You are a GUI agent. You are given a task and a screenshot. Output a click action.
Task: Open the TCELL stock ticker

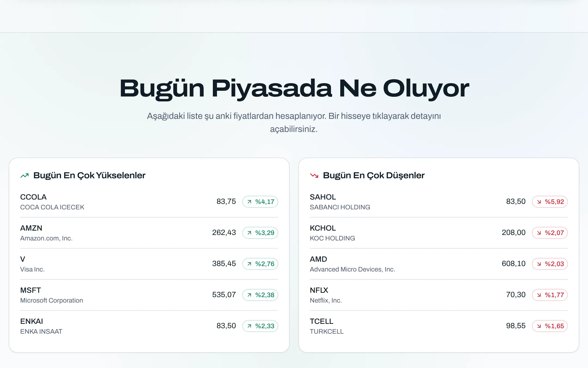[x=321, y=321]
